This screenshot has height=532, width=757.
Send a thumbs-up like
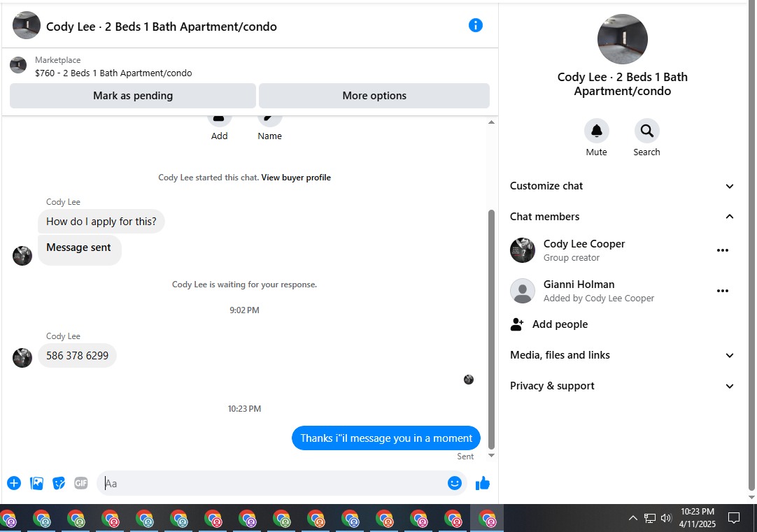[x=483, y=483]
